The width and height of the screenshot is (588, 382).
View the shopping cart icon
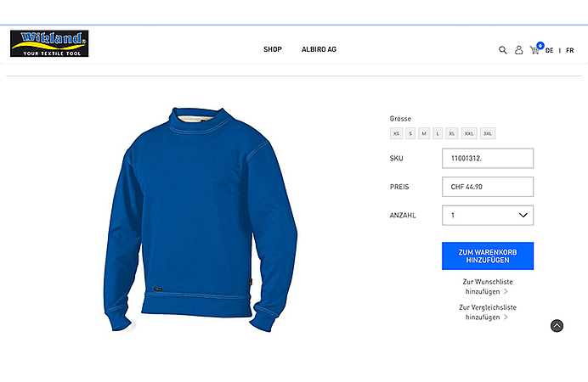pos(534,50)
